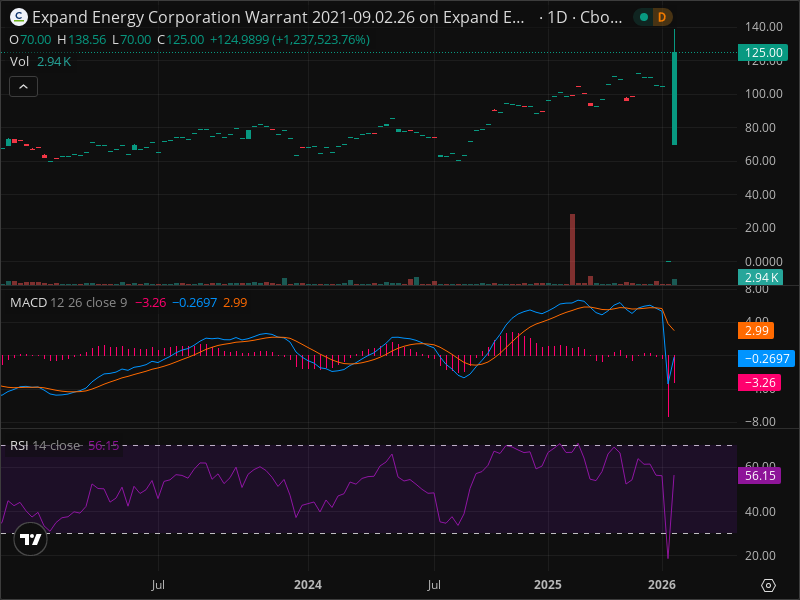Click the green market status dot
This screenshot has width=800, height=600.
tap(644, 17)
